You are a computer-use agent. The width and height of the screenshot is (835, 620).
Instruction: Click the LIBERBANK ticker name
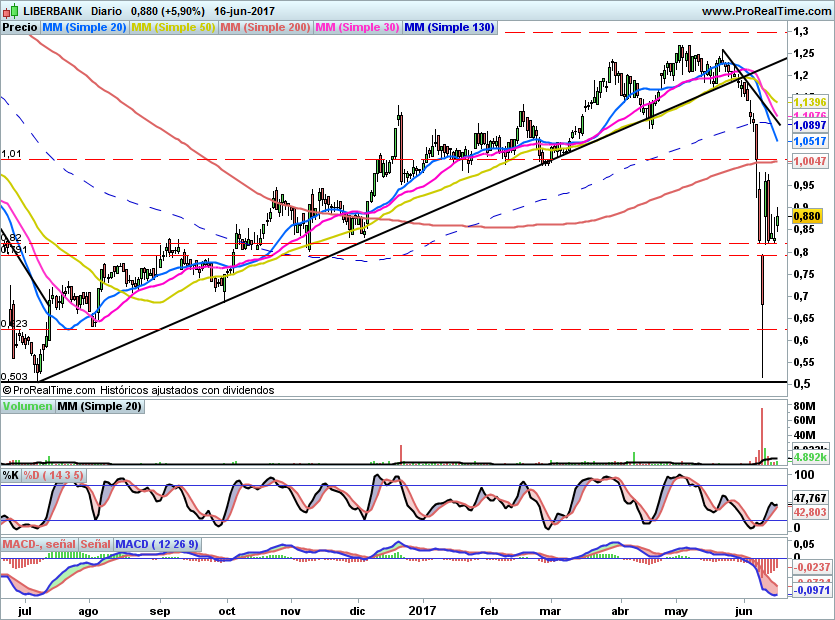(x=53, y=11)
